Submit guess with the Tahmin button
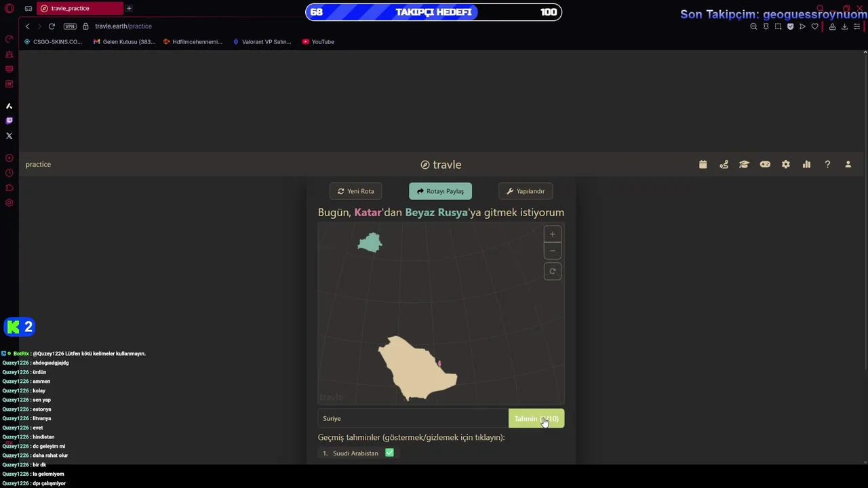This screenshot has height=488, width=868. 536,419
